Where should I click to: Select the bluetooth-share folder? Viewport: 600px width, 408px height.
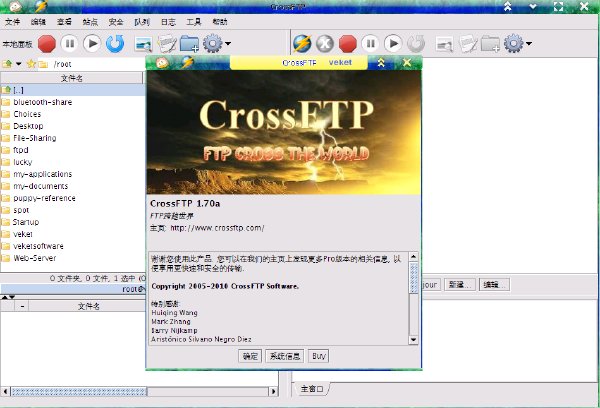pos(73,102)
